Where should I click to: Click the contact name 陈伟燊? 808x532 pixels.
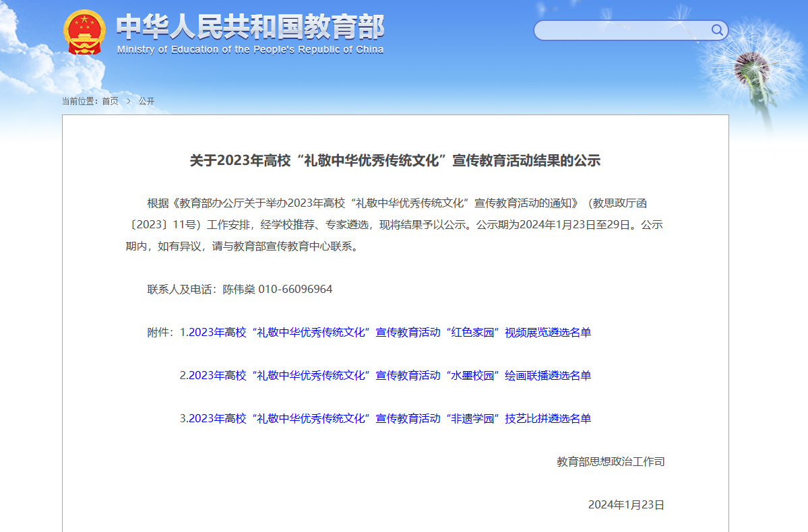239,289
